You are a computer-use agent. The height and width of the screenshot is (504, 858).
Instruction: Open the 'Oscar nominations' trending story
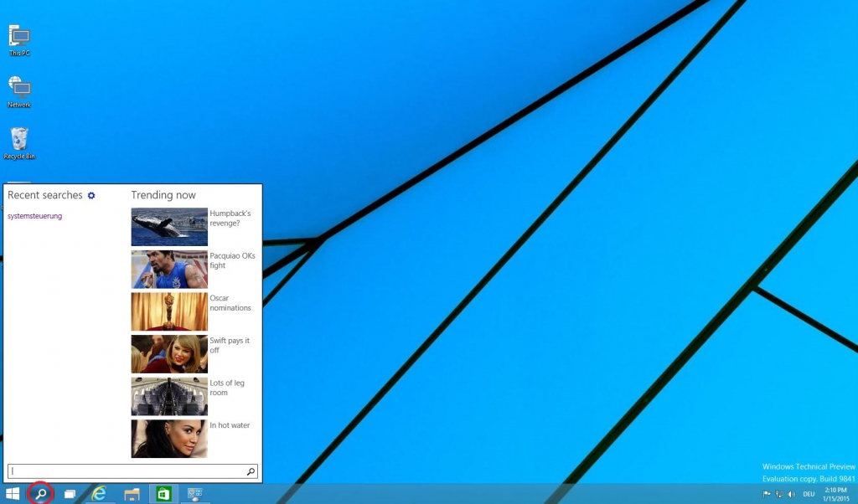tap(230, 303)
